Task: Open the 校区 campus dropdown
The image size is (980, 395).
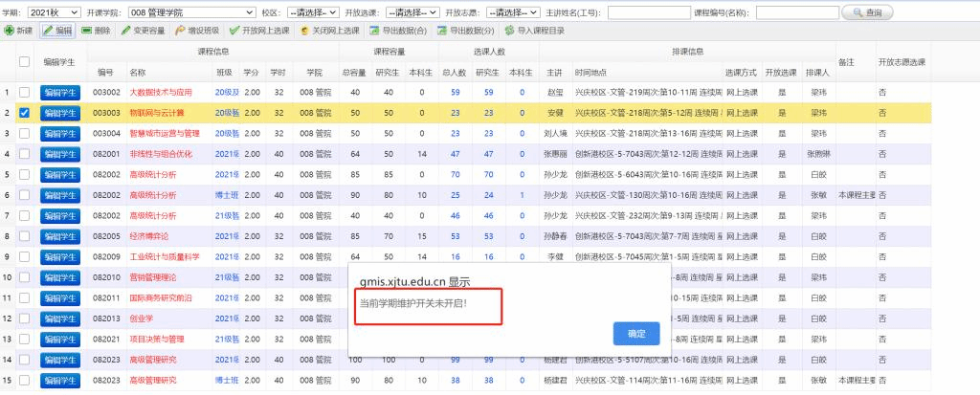Action: click(313, 12)
